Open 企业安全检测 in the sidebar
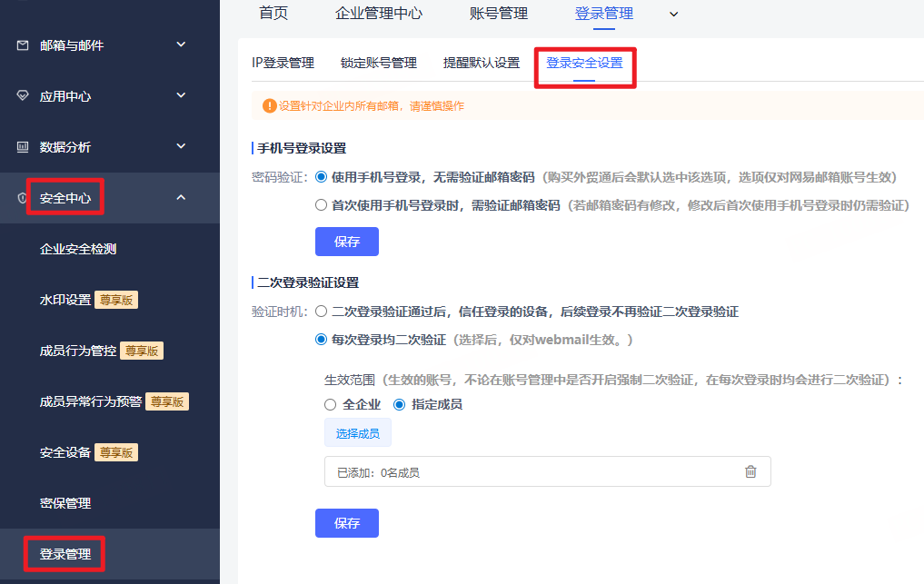The height and width of the screenshot is (584, 924). (x=78, y=249)
